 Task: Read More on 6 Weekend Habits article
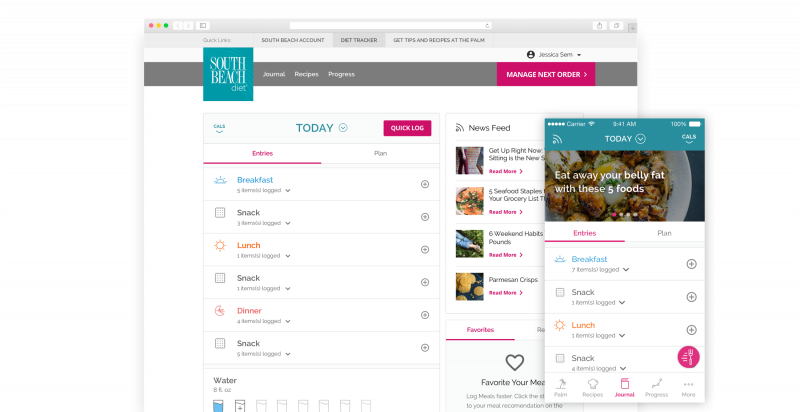506,255
